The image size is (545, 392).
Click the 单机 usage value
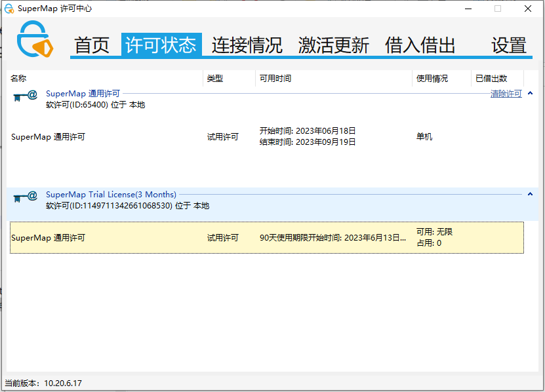tap(424, 136)
